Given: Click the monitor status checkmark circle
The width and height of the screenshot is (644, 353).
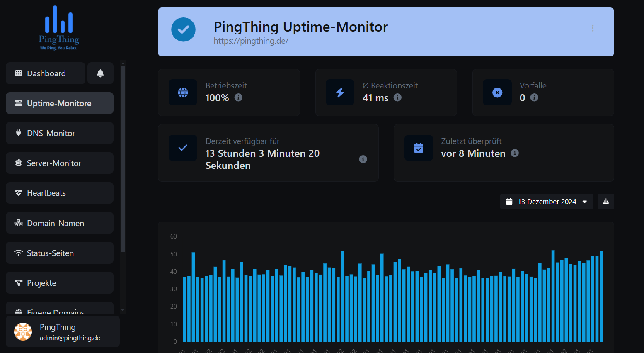Looking at the screenshot, I should point(183,29).
